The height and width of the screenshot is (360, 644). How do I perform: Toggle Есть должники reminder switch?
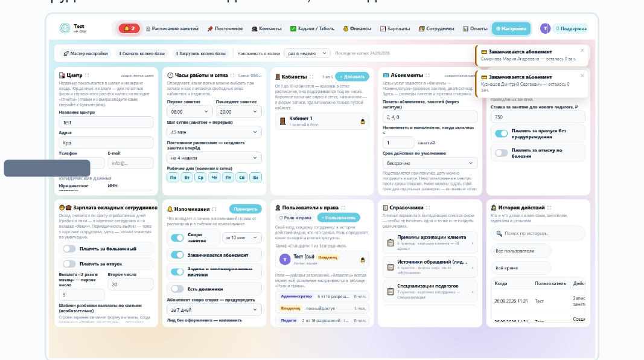point(177,289)
